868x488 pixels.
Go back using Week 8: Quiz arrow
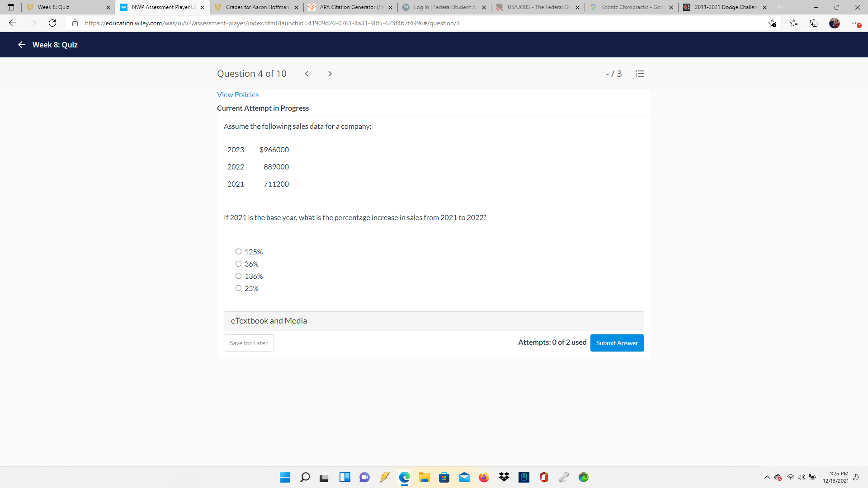click(x=21, y=45)
